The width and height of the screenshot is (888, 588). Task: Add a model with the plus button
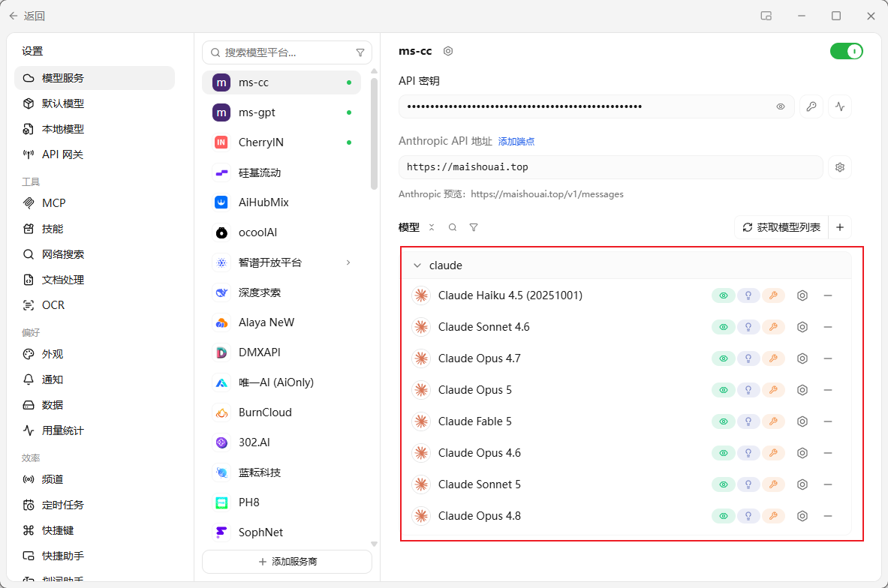pyautogui.click(x=840, y=227)
